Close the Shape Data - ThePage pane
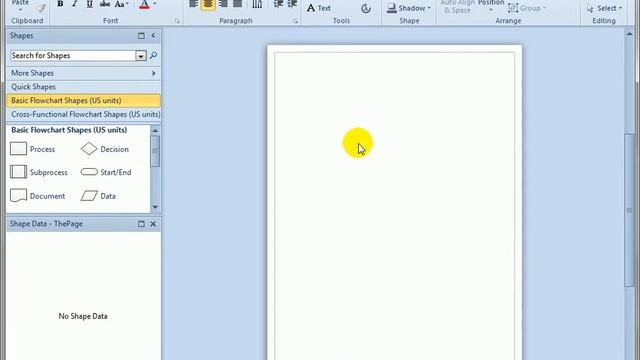This screenshot has height=360, width=640. coord(153,224)
